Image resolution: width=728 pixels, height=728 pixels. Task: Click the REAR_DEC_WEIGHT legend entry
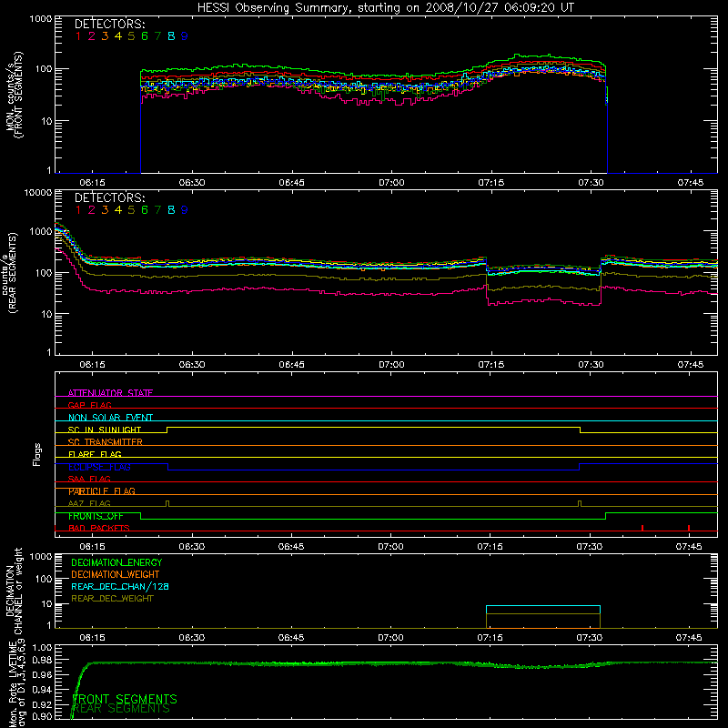click(112, 599)
